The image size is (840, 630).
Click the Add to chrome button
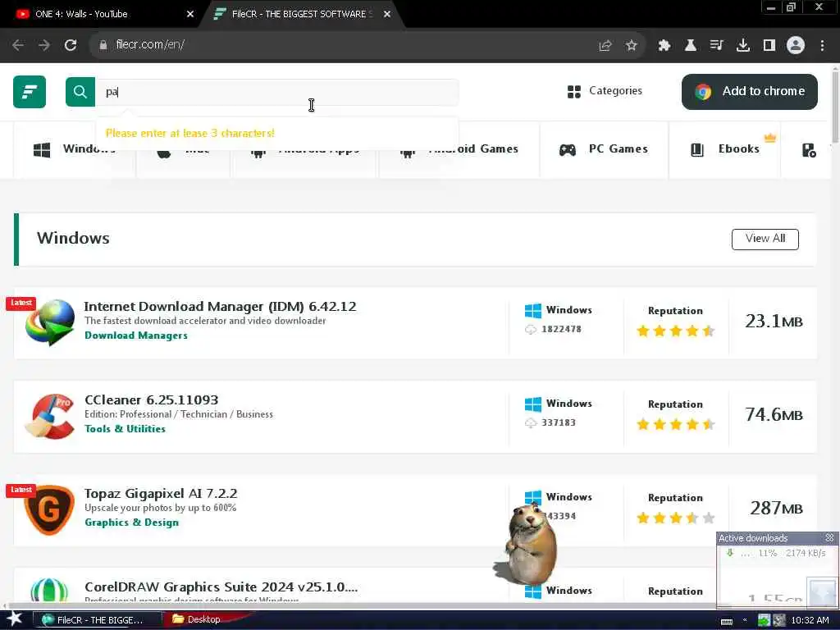pyautogui.click(x=750, y=92)
